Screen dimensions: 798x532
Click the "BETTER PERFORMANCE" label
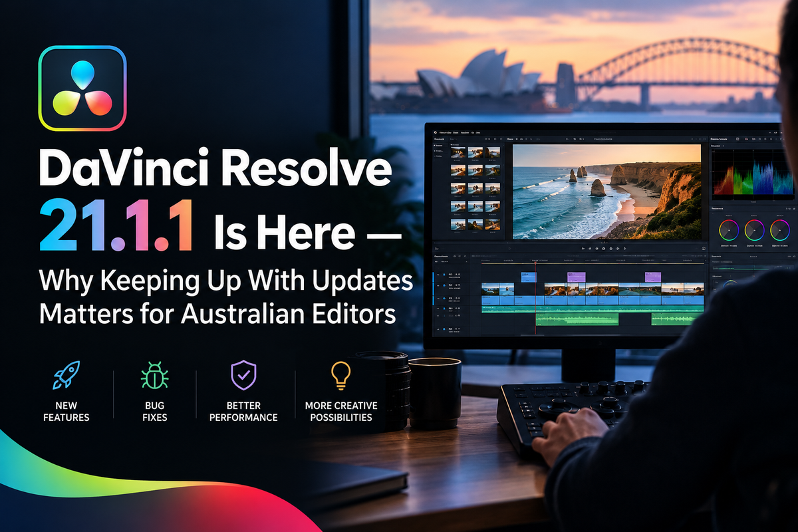pyautogui.click(x=243, y=411)
